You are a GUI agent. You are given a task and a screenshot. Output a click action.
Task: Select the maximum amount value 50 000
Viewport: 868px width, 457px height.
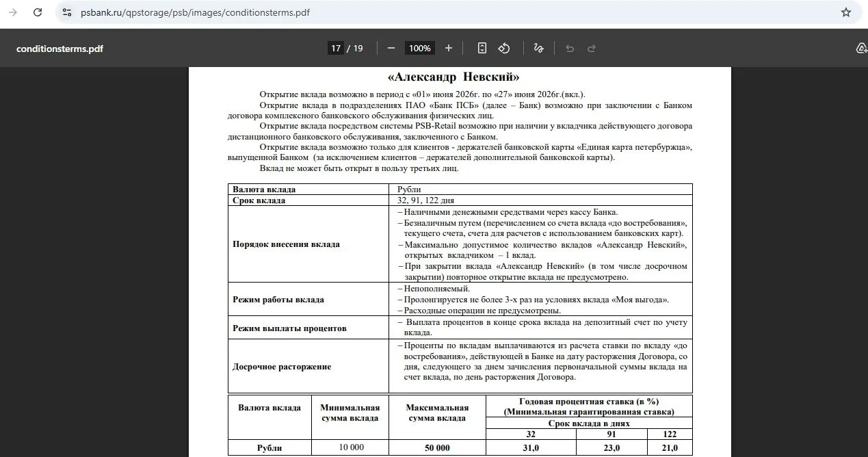[437, 448]
